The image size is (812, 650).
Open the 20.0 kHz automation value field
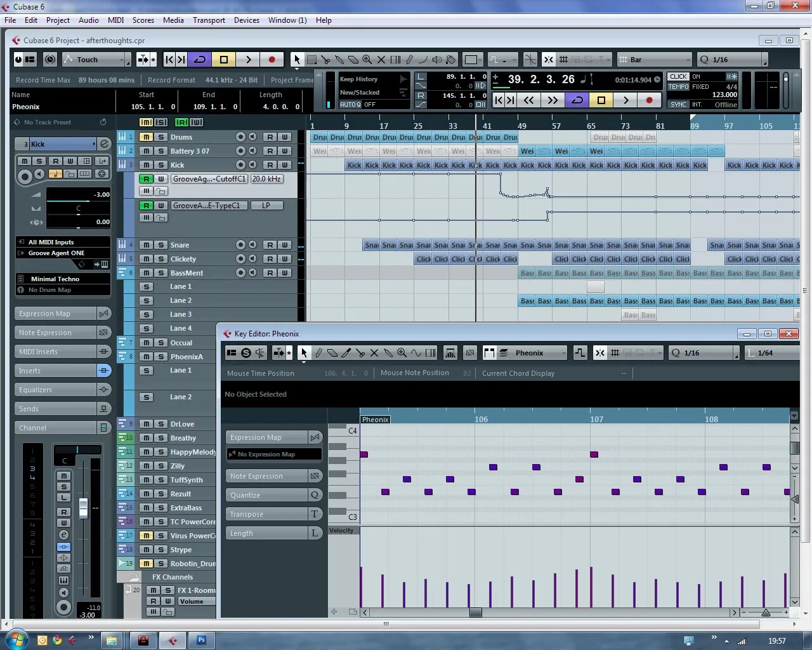point(266,179)
